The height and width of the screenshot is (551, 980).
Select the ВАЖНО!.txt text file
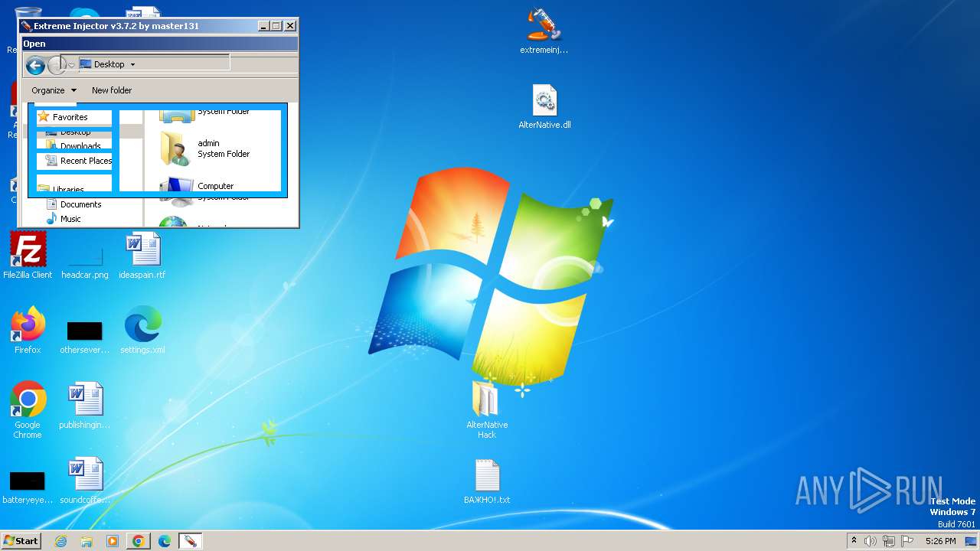(x=487, y=482)
